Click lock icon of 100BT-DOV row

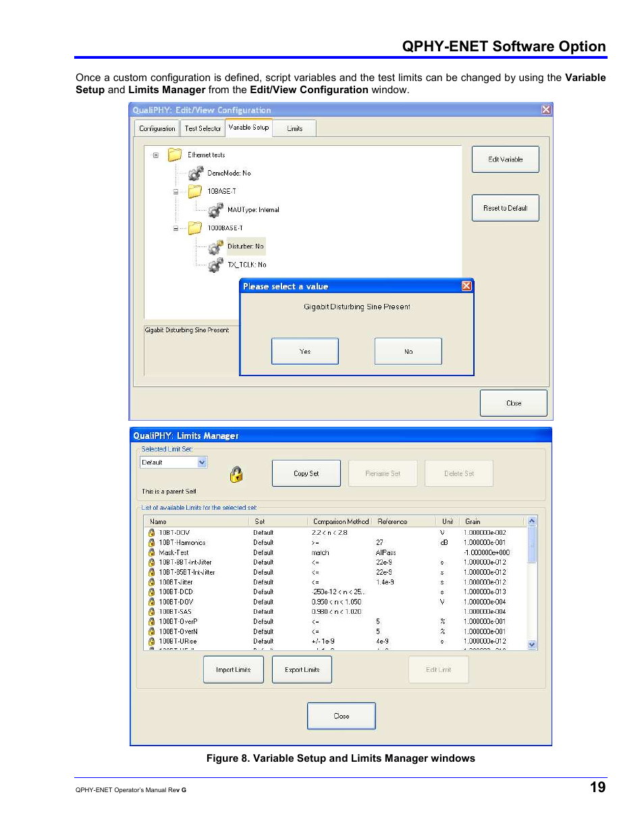click(x=152, y=602)
